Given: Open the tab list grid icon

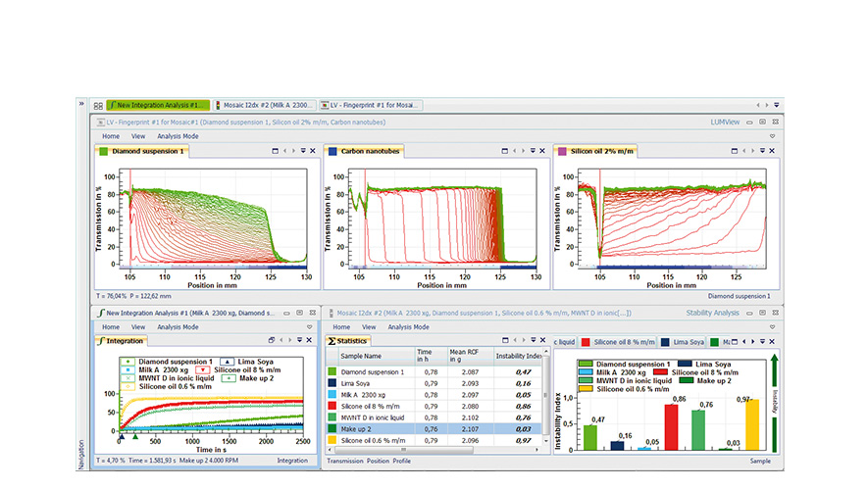Looking at the screenshot, I should tap(98, 105).
